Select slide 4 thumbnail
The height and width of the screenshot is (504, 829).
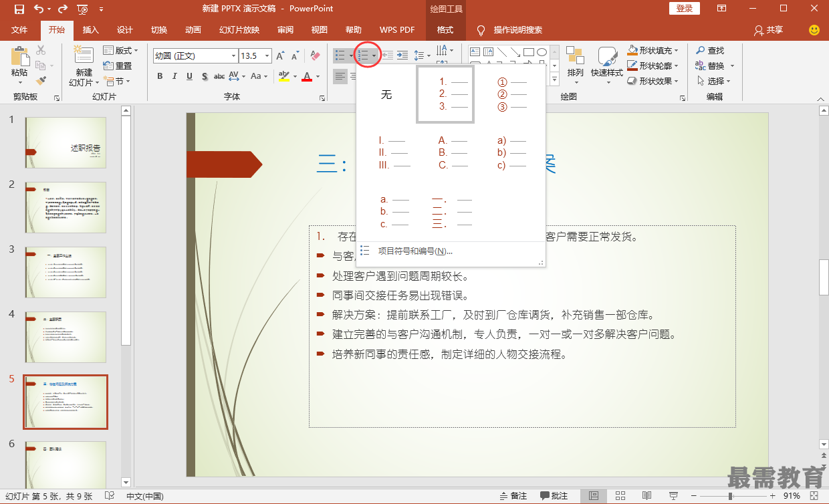click(x=66, y=337)
